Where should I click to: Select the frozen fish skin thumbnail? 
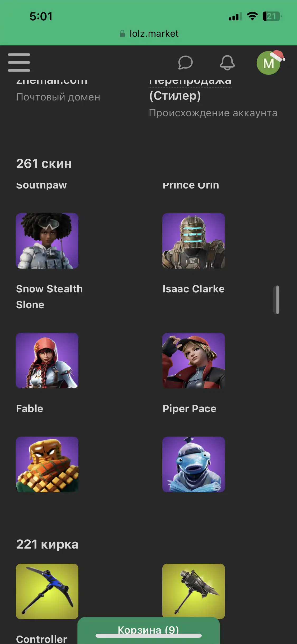point(194,464)
